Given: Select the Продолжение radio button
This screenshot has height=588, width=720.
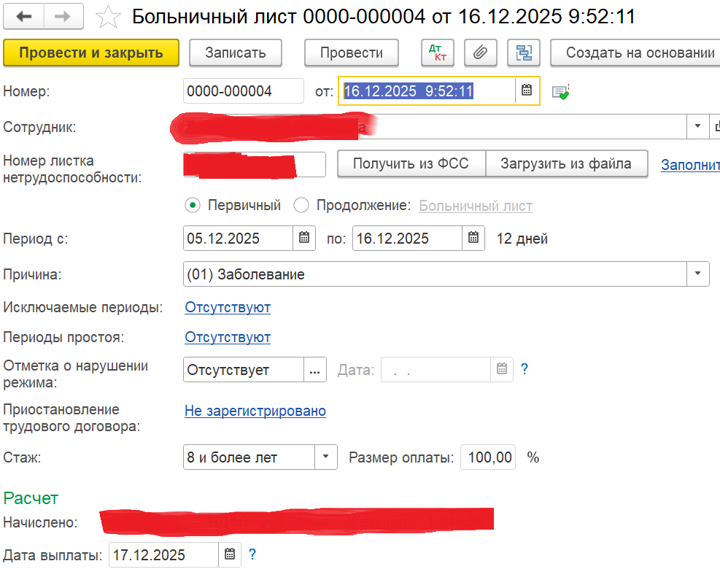Looking at the screenshot, I should tap(301, 206).
